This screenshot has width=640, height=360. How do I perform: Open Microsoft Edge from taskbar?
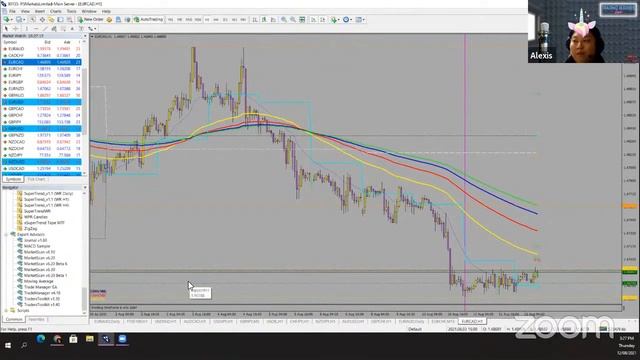(x=41, y=339)
